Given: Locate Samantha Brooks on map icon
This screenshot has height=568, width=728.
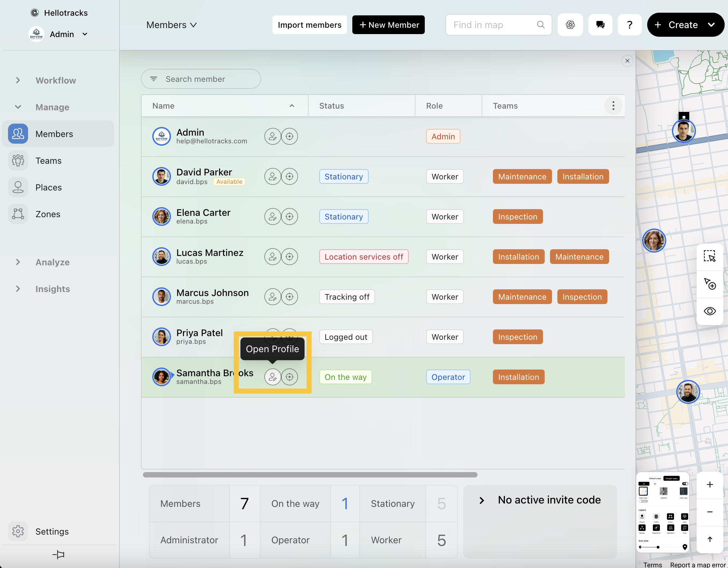Looking at the screenshot, I should pyautogui.click(x=290, y=377).
